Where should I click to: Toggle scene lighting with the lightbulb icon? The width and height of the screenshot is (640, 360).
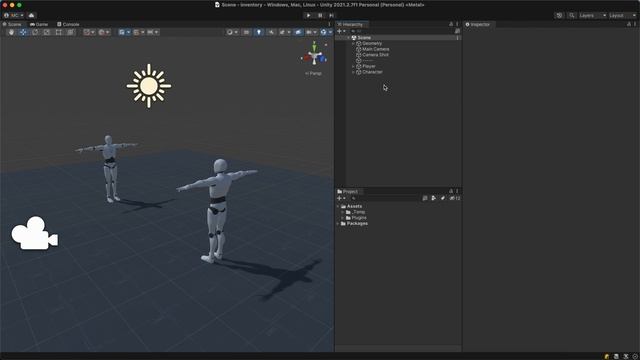pos(259,32)
